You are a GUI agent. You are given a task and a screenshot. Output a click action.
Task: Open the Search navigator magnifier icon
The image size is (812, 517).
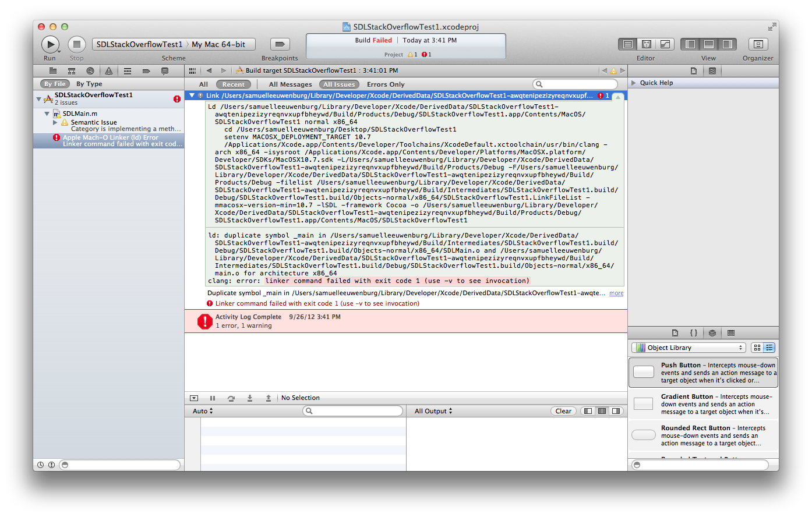90,71
